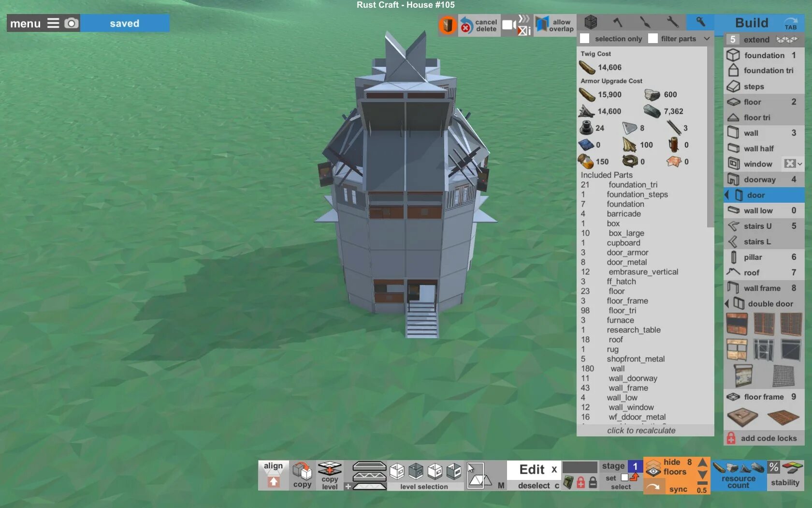The height and width of the screenshot is (508, 812).
Task: Open the window type dropdown
Action: [793, 164]
